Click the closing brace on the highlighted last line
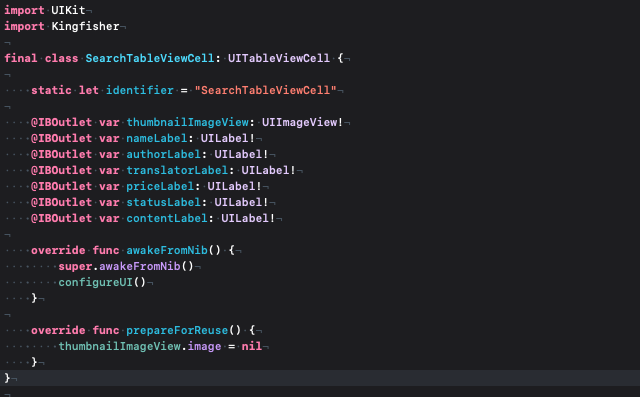Image resolution: width=640 pixels, height=397 pixels. coord(7,378)
